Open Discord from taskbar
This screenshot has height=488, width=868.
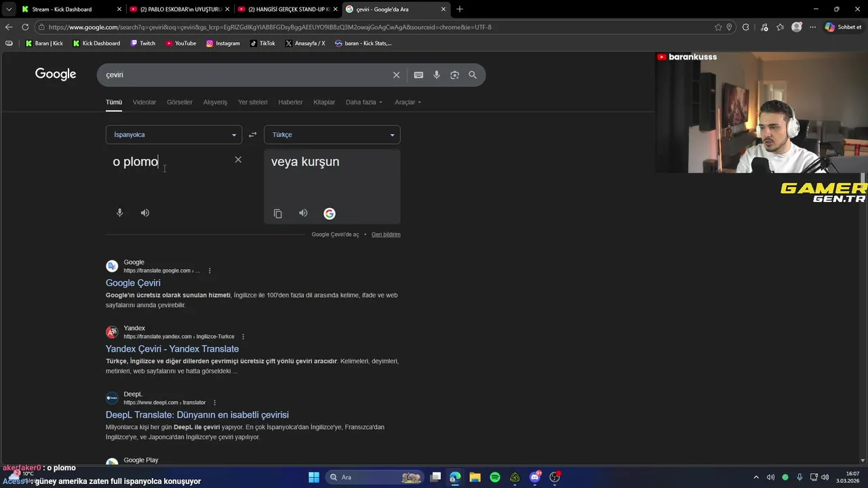(535, 477)
